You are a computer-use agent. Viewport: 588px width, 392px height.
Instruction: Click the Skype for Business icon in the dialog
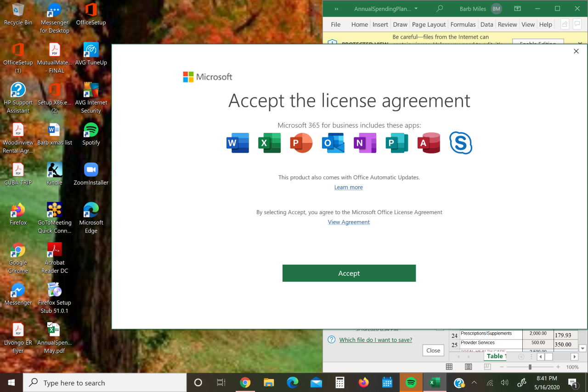[x=461, y=143]
